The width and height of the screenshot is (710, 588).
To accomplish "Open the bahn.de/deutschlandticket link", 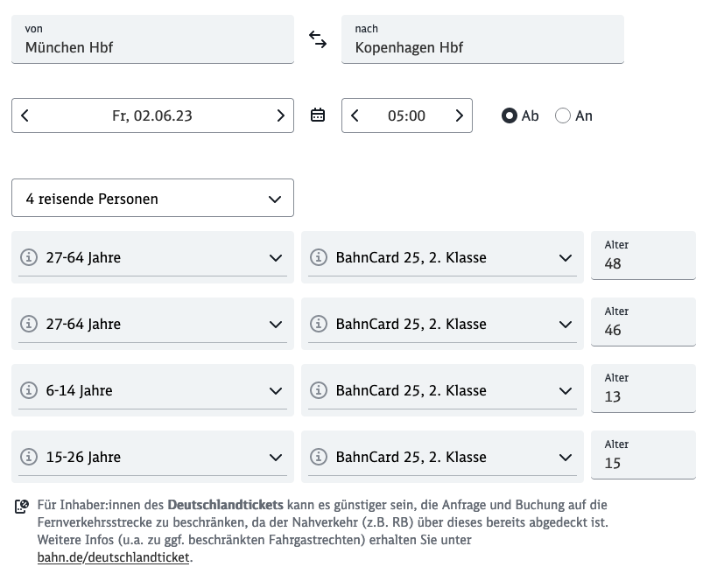I will [x=113, y=556].
